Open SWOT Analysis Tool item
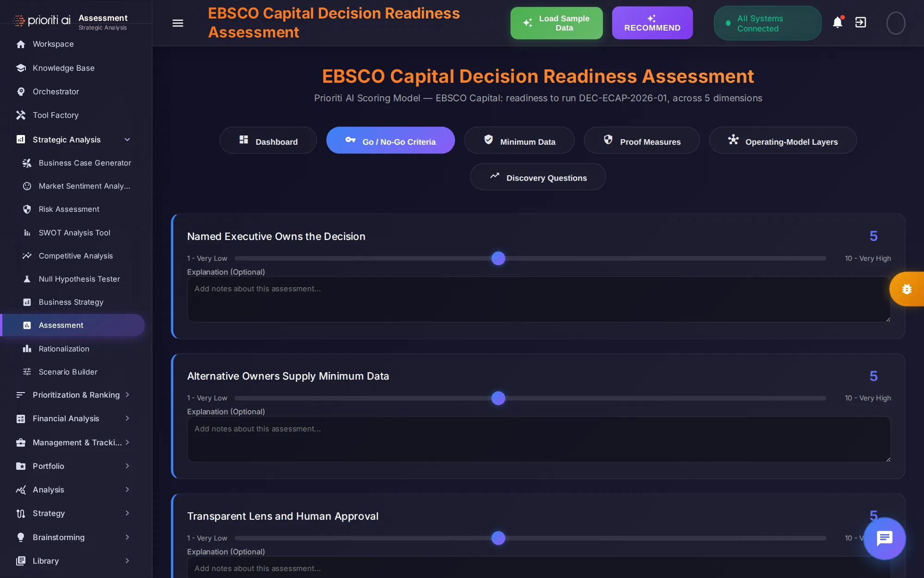Viewport: 924px width, 578px height. point(74,233)
